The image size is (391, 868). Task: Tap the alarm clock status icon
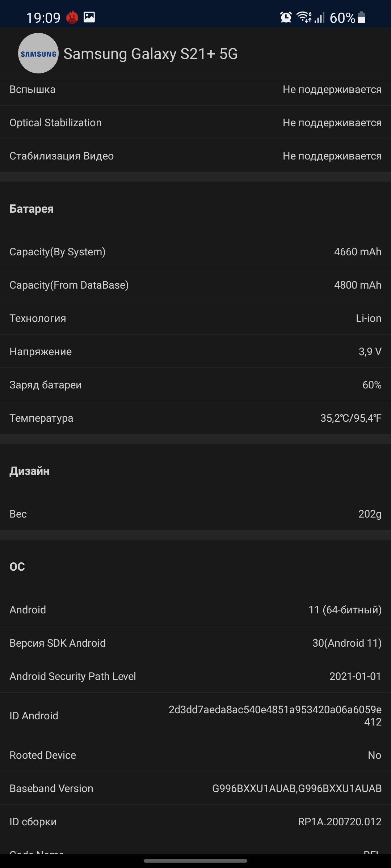[286, 17]
